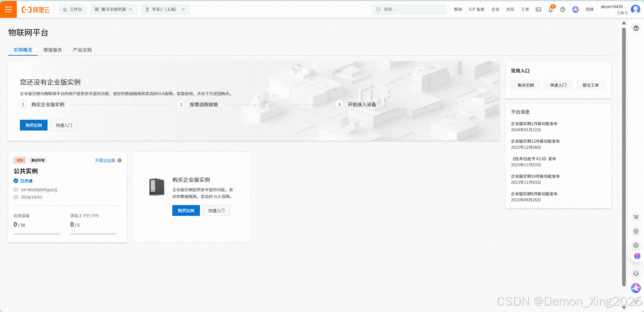Click 提交工单 under 常用入口
This screenshot has height=312, width=644.
[591, 85]
